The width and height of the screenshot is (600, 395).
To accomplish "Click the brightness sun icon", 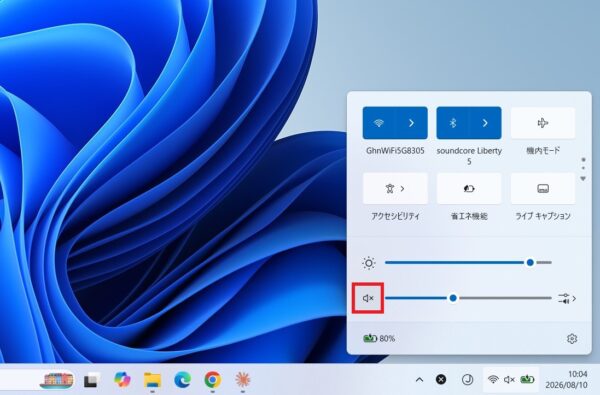I will point(368,263).
